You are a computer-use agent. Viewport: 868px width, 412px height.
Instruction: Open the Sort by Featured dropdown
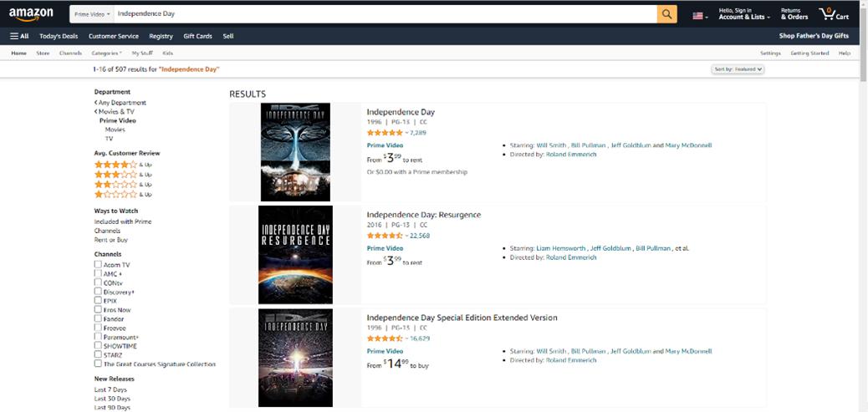coord(738,69)
